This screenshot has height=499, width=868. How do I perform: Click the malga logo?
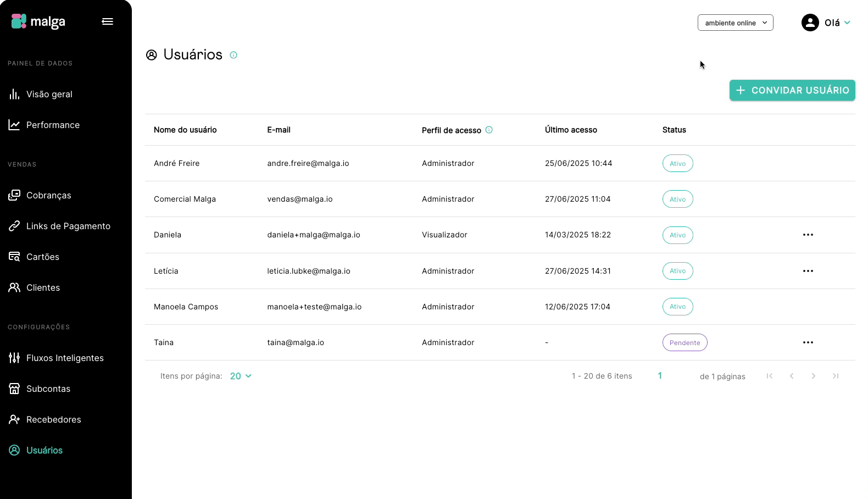tap(38, 21)
